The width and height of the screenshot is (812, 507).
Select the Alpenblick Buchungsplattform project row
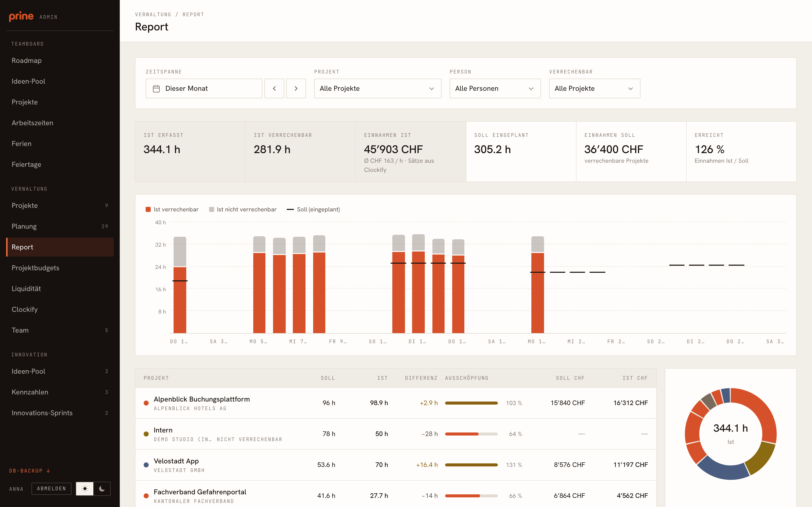pos(396,403)
